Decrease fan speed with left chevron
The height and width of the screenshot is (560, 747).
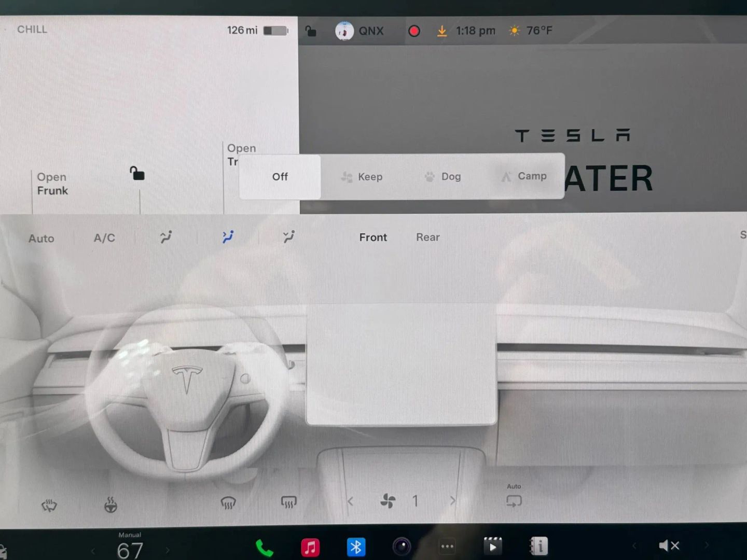coord(351,501)
